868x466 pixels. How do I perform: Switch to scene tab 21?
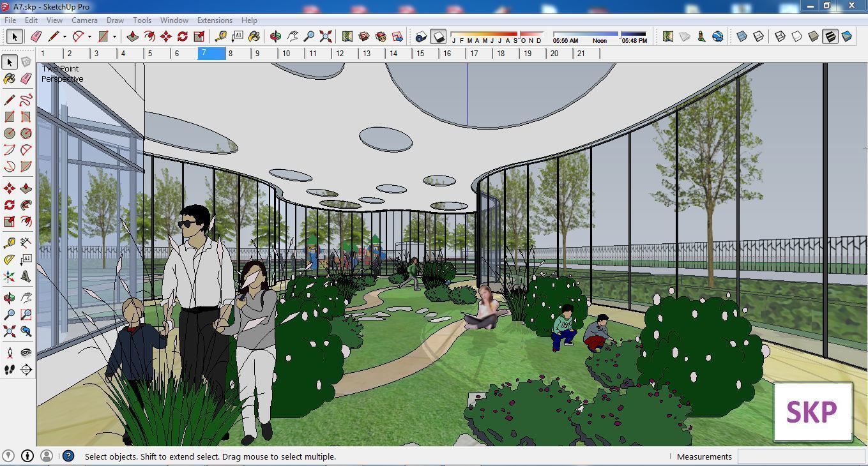[587, 54]
